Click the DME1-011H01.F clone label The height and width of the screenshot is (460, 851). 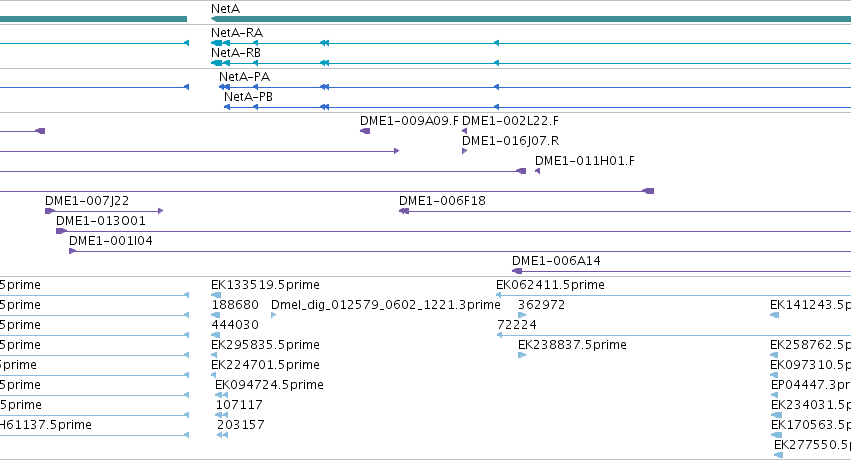tap(585, 161)
